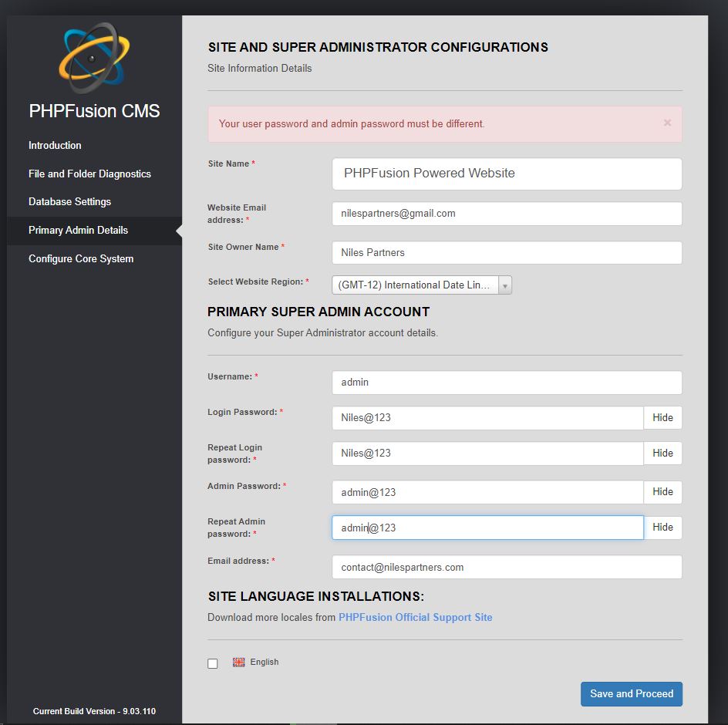Click the admin Email address field
728x725 pixels.
coord(507,567)
